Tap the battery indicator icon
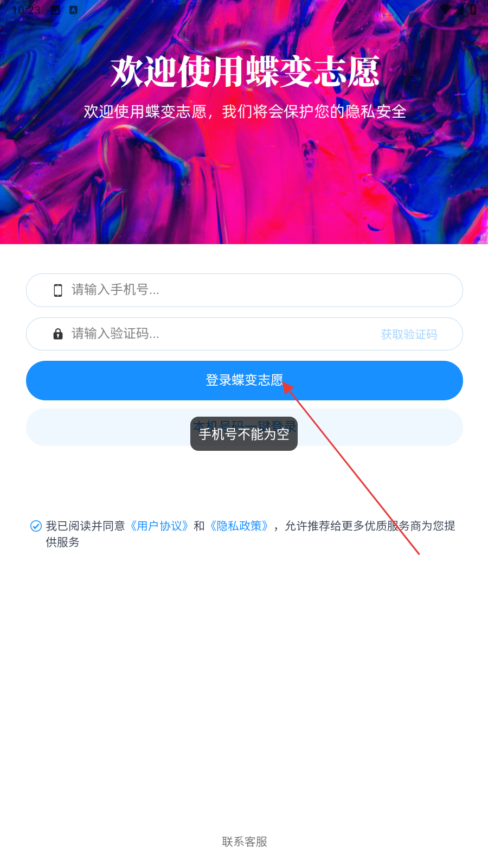 coord(473,10)
